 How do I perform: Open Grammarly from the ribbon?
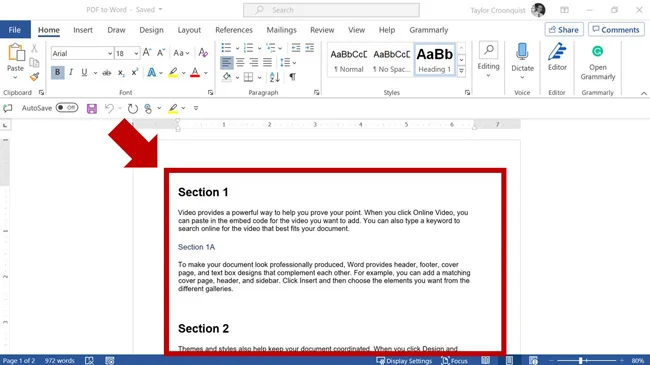pos(597,62)
